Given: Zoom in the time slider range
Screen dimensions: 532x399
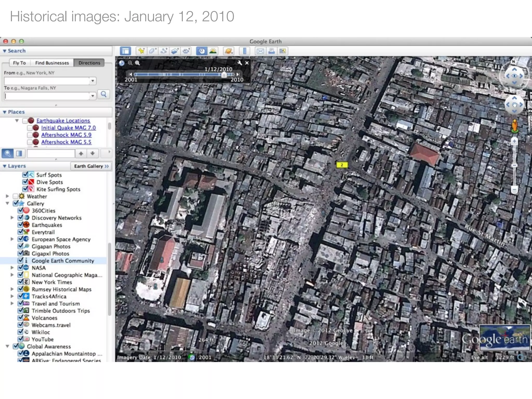Looking at the screenshot, I should 137,63.
